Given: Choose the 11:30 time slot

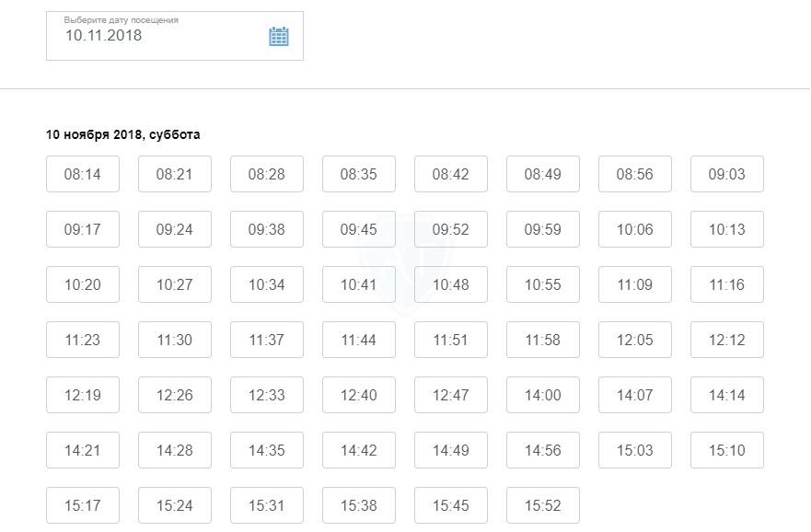Looking at the screenshot, I should pyautogui.click(x=175, y=340).
